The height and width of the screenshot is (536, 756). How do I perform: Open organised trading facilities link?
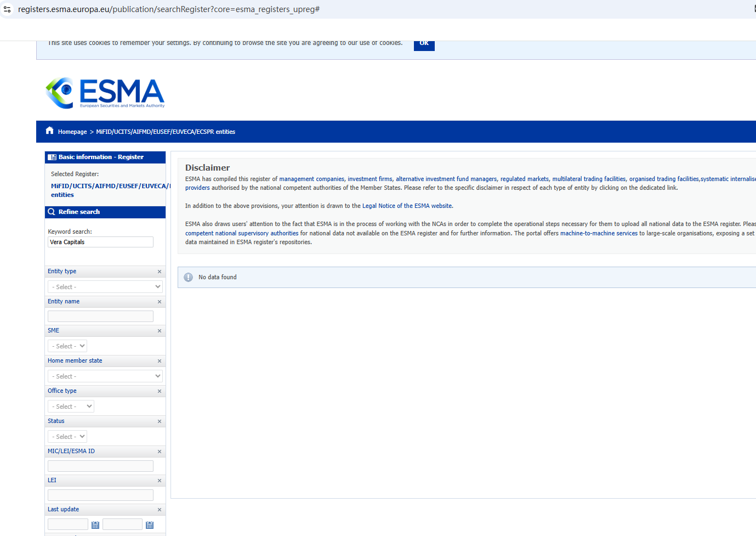664,179
